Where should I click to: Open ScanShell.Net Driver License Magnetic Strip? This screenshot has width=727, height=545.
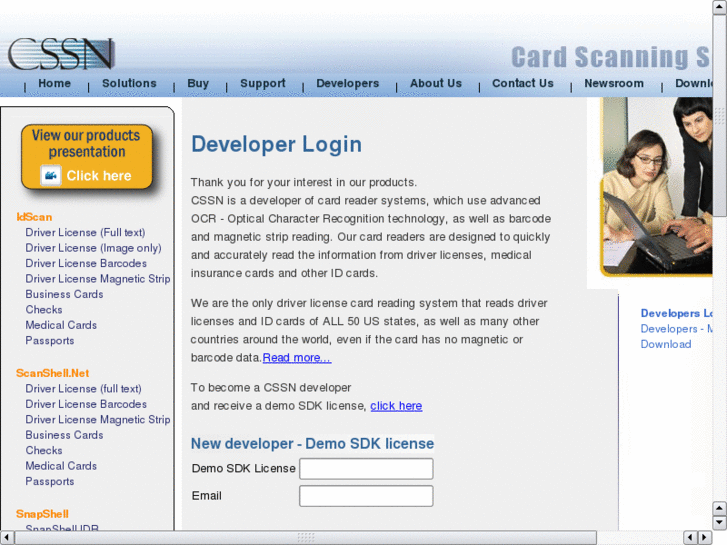tap(98, 420)
